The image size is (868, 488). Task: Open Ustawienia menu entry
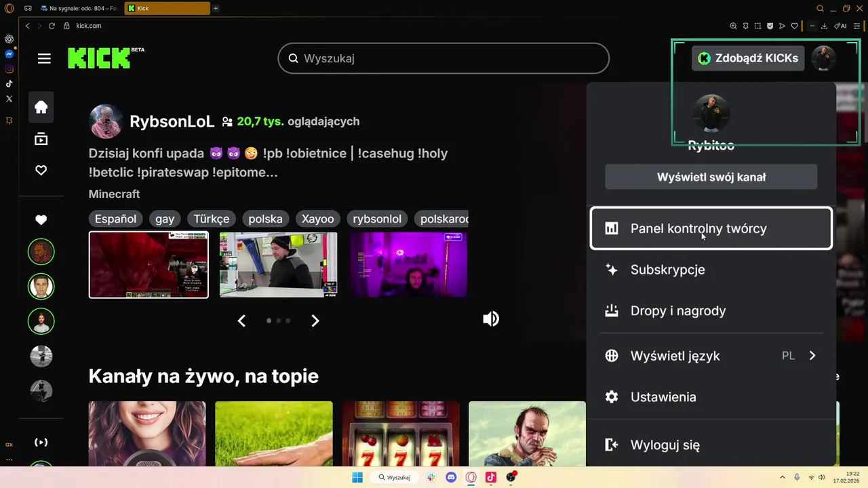tap(711, 397)
